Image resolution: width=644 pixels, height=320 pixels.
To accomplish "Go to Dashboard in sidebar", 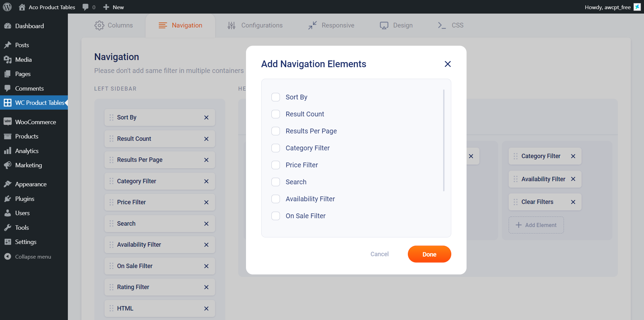I will click(34, 26).
